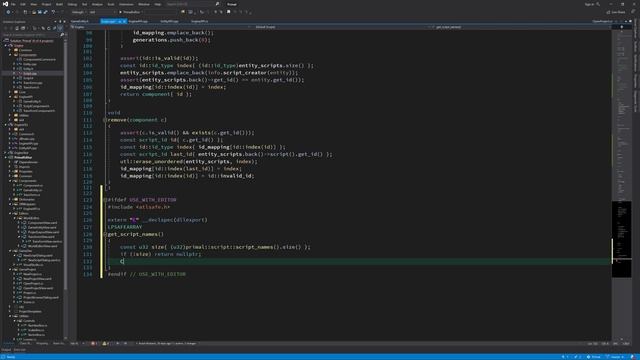The width and height of the screenshot is (640, 360).
Task: Switch to the EntityAPI.cpp tab
Action: (x=169, y=21)
